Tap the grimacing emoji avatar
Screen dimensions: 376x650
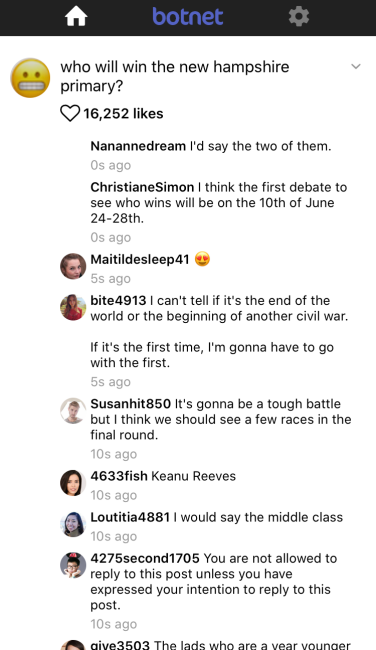30,78
